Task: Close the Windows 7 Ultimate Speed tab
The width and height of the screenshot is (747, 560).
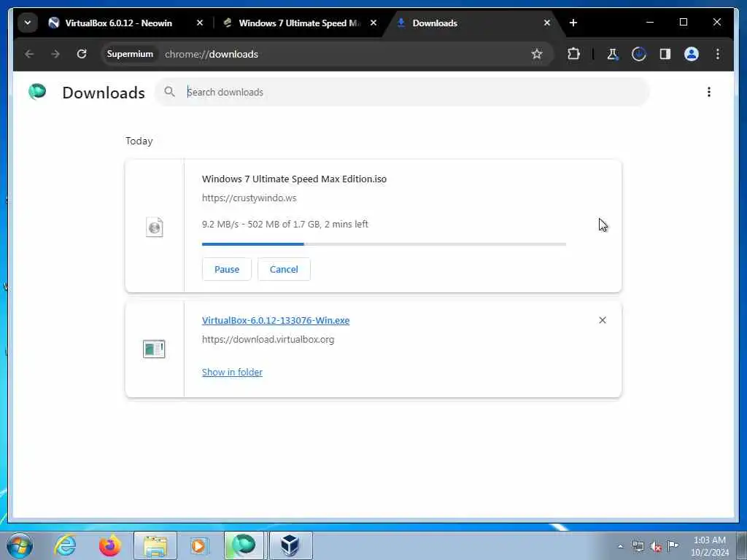Action: coord(373,23)
